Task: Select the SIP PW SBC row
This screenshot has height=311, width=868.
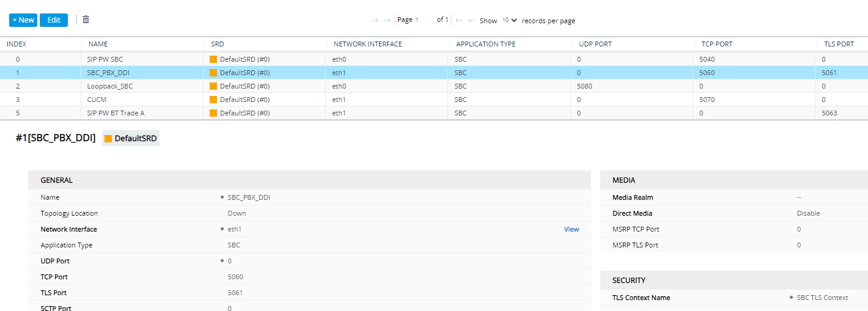Action: click(434, 59)
